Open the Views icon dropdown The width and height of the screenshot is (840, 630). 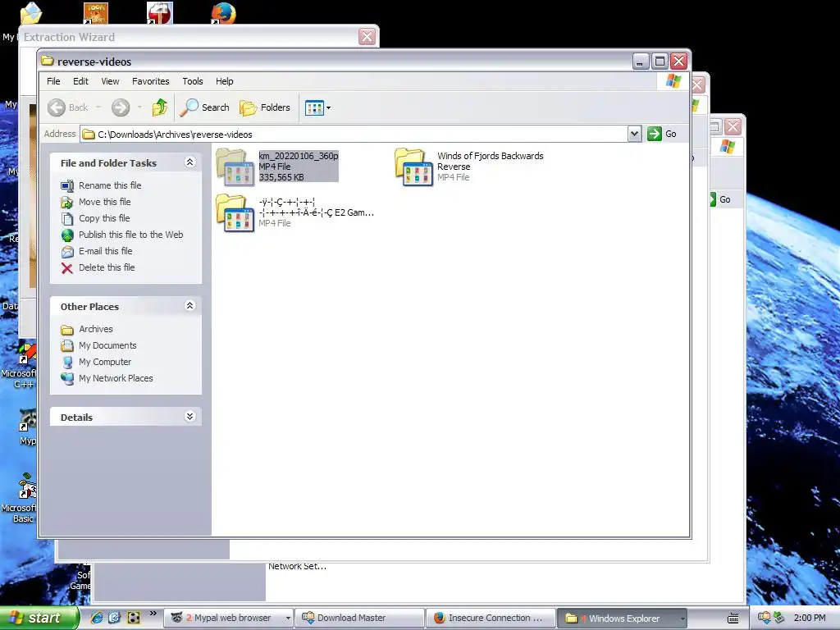pyautogui.click(x=318, y=107)
